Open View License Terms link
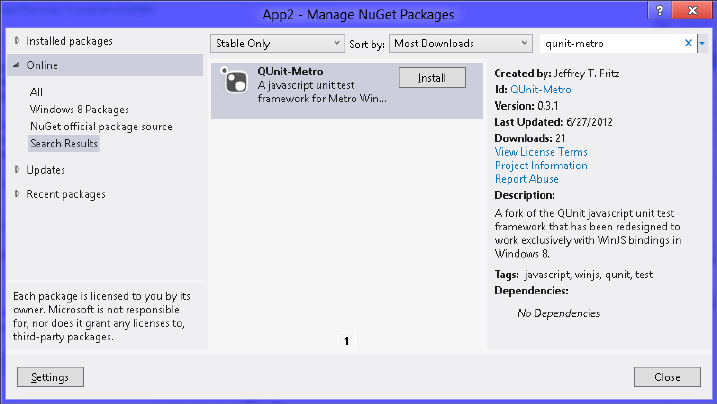Image resolution: width=717 pixels, height=404 pixels. coord(541,152)
